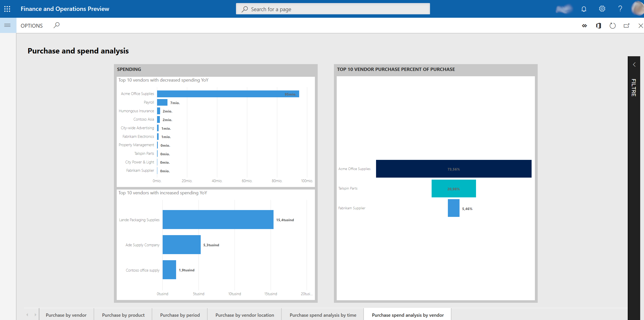Viewport: 644px width, 320px height.
Task: Click the refresh/reset icon top right
Action: pos(613,25)
